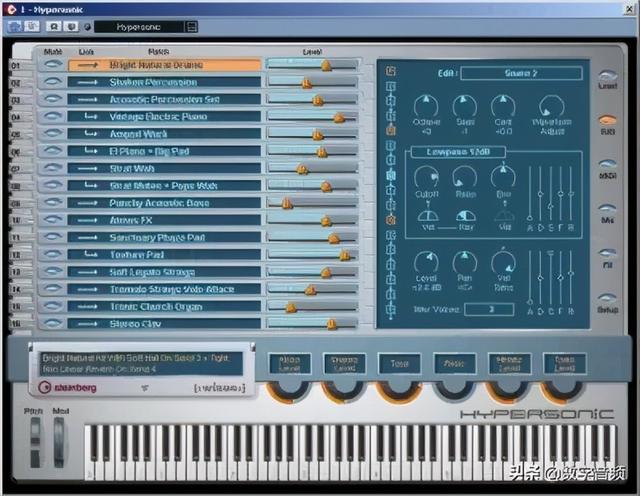This screenshot has height=496, width=640.
Task: Mute slot 04 Vintage Electric Piano
Action: tap(53, 116)
